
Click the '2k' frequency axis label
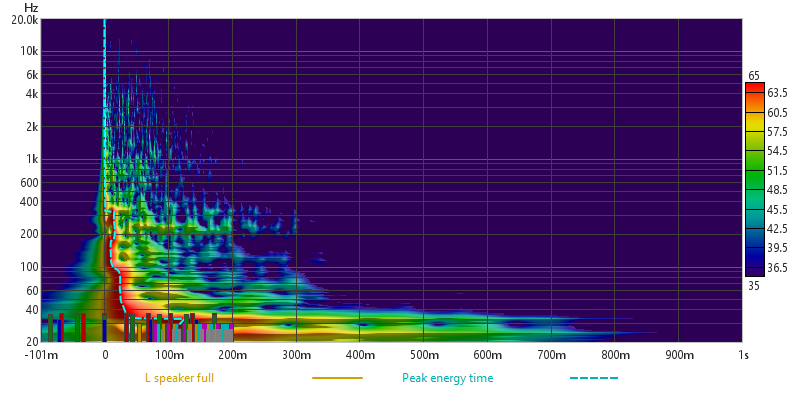pyautogui.click(x=32, y=127)
